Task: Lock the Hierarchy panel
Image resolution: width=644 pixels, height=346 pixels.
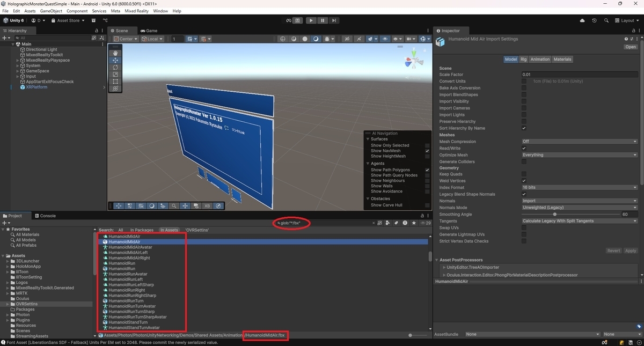Action: [x=97, y=31]
